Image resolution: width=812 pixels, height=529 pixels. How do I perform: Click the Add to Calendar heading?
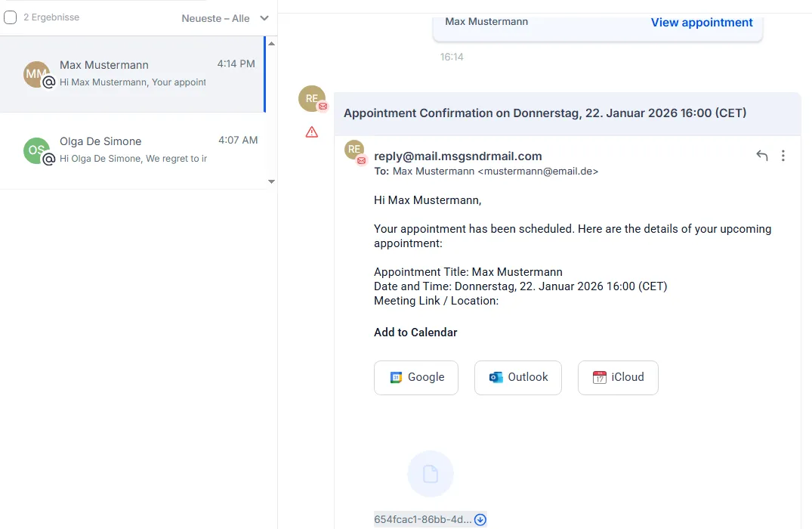415,332
